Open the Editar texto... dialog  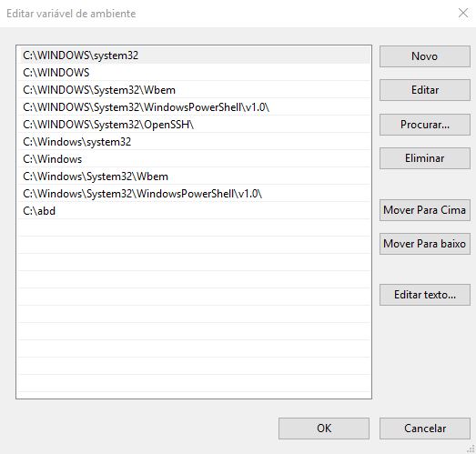click(x=425, y=295)
